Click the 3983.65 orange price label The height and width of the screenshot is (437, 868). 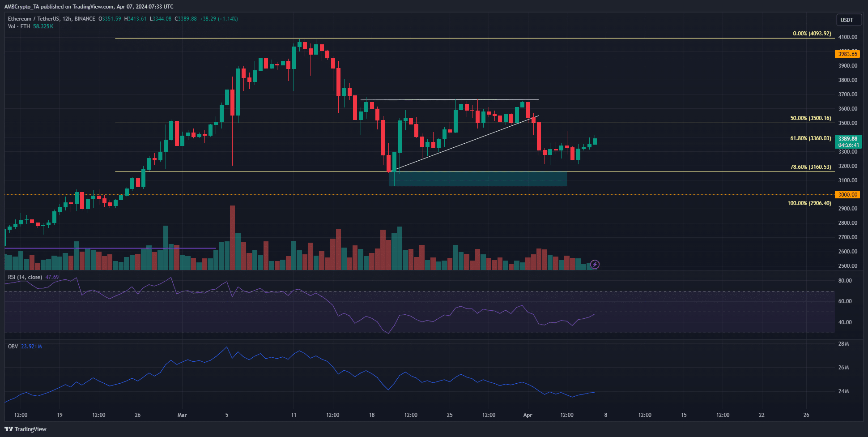(x=847, y=54)
